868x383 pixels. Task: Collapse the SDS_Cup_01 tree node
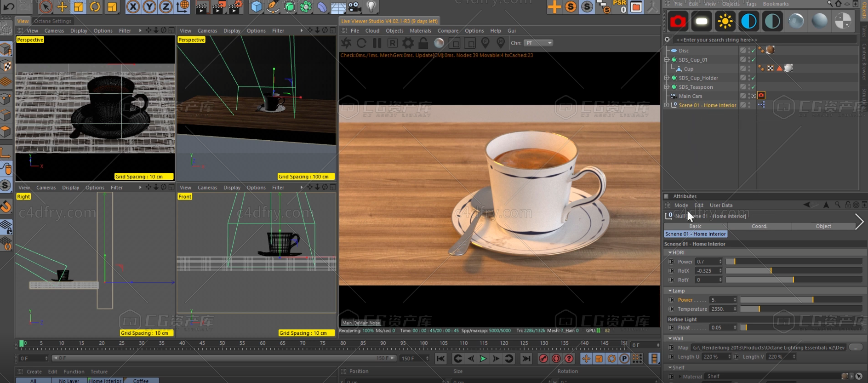click(667, 60)
